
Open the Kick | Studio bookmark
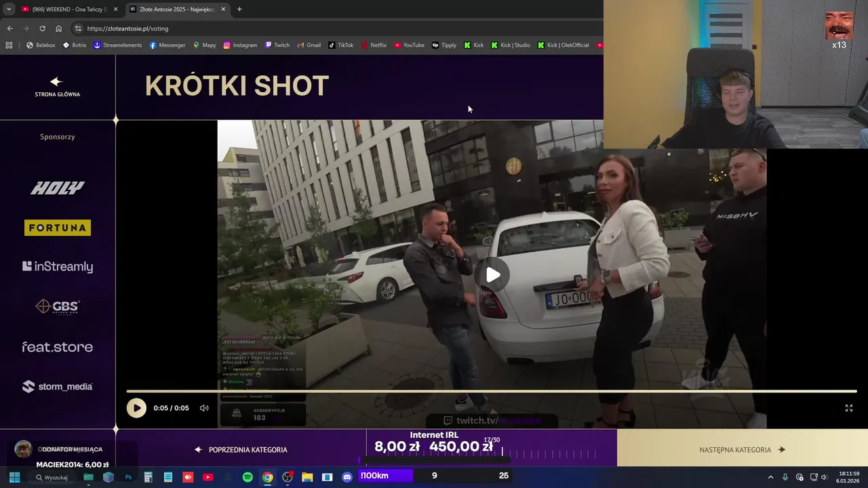(510, 45)
